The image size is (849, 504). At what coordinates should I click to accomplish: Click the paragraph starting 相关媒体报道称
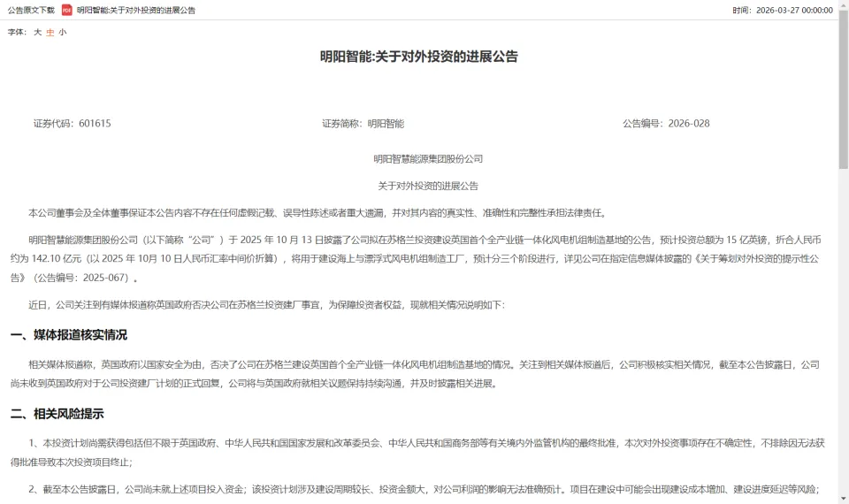coord(416,374)
